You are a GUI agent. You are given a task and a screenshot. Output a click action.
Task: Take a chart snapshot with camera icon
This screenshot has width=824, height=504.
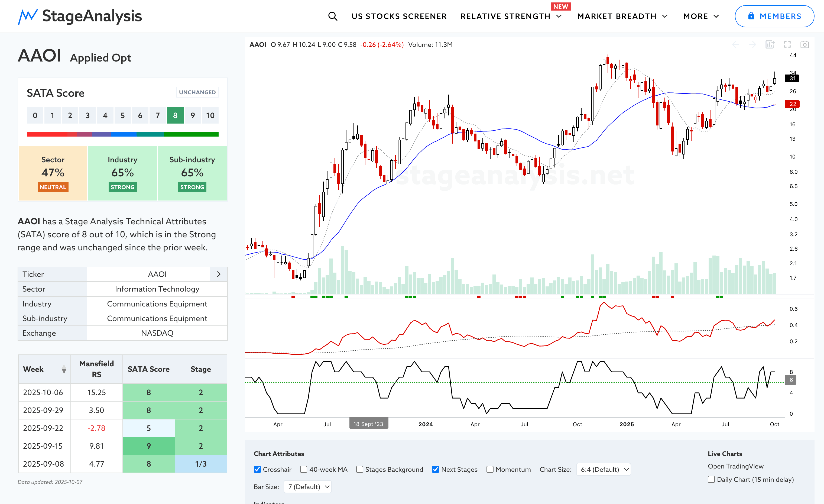(804, 44)
